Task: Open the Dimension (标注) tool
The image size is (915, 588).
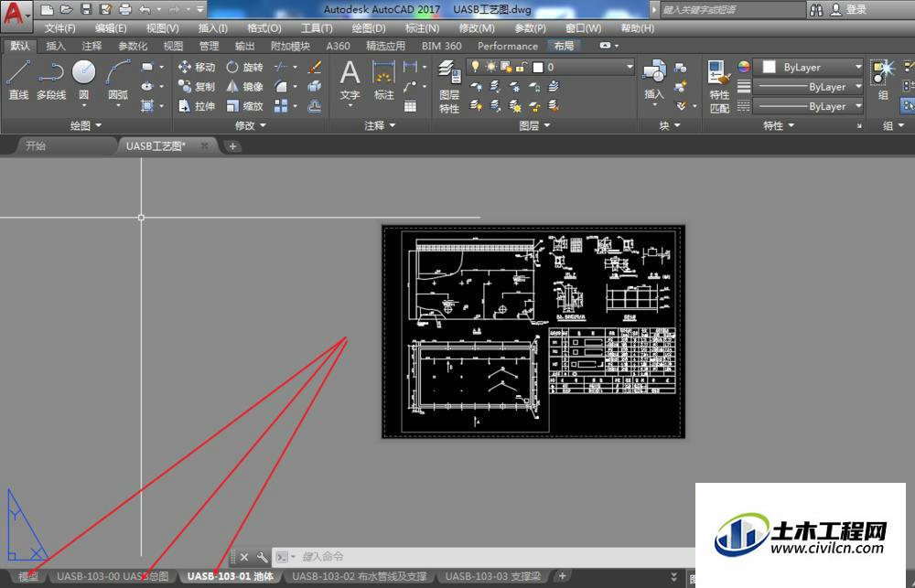Action: [x=383, y=80]
